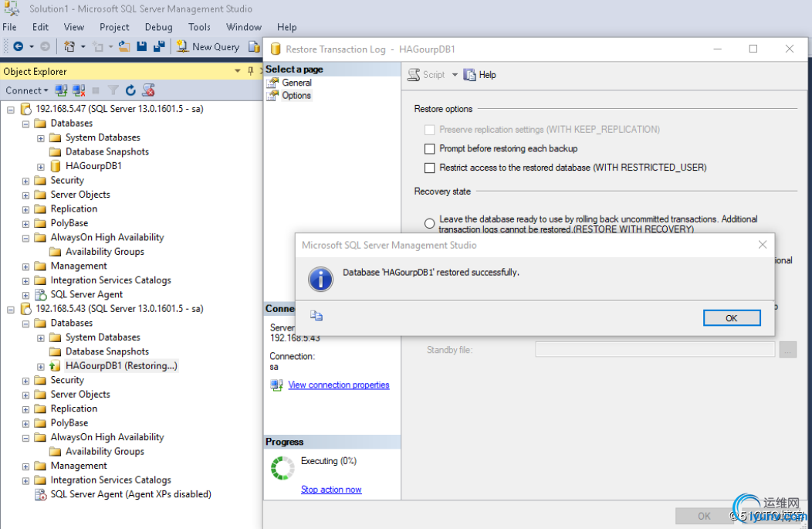Expand HAGourpDB1 under 192.168.5.47
Screen dimensions: 812x529
(x=40, y=166)
